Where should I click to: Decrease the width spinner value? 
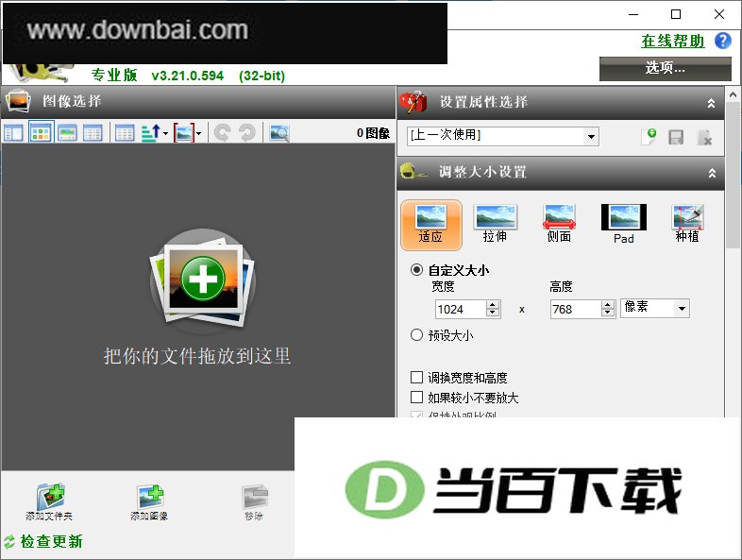[x=493, y=314]
